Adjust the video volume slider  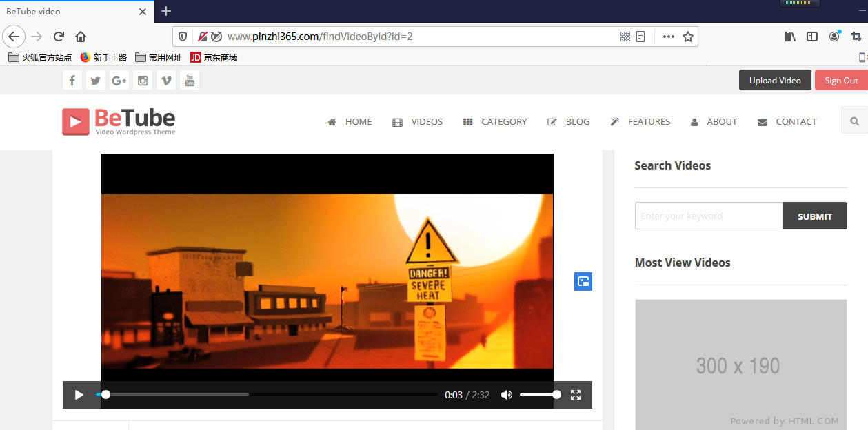(540, 395)
